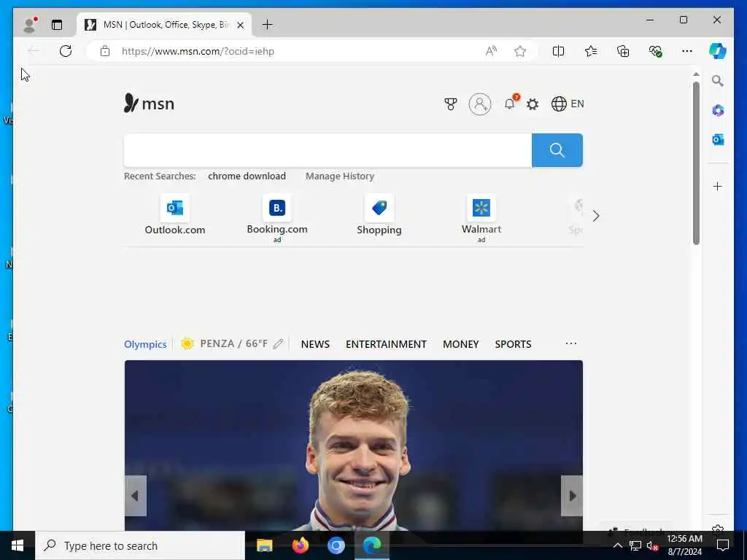This screenshot has width=747, height=560.
Task: Open the taskbar clock showing 12:56 AM
Action: [x=684, y=545]
